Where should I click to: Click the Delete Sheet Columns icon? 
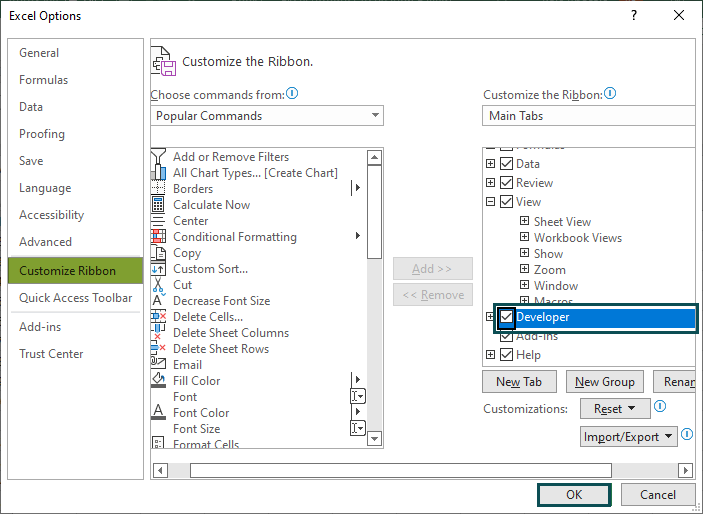[158, 333]
